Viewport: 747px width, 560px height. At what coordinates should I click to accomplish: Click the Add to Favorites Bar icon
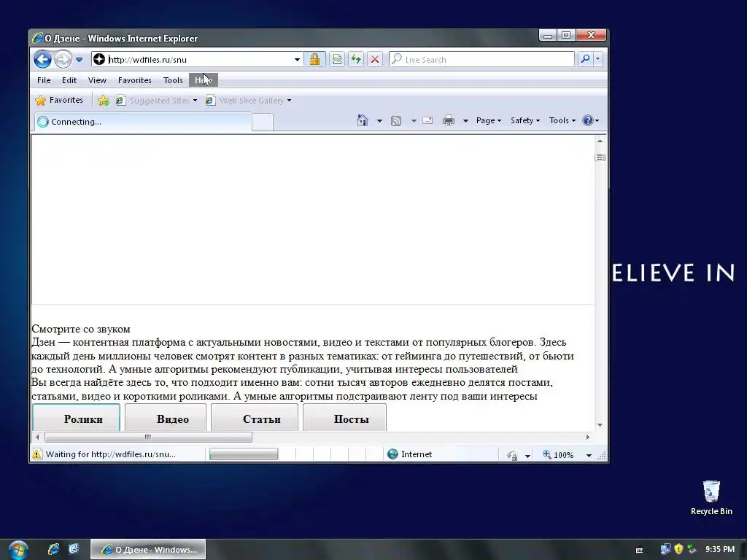pyautogui.click(x=104, y=101)
